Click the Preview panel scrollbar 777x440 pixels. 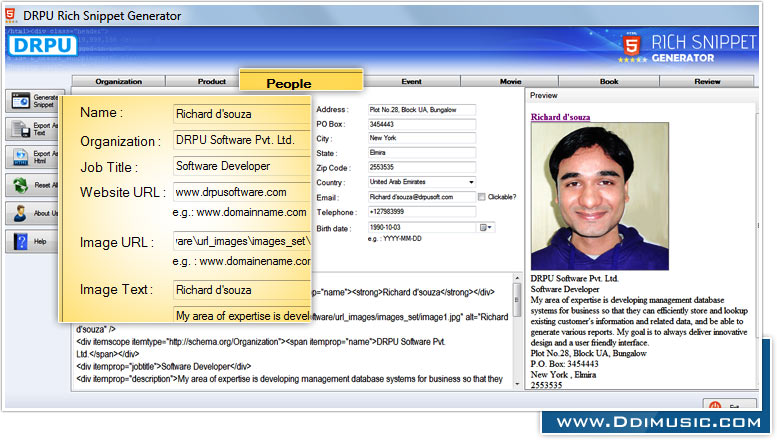point(757,225)
